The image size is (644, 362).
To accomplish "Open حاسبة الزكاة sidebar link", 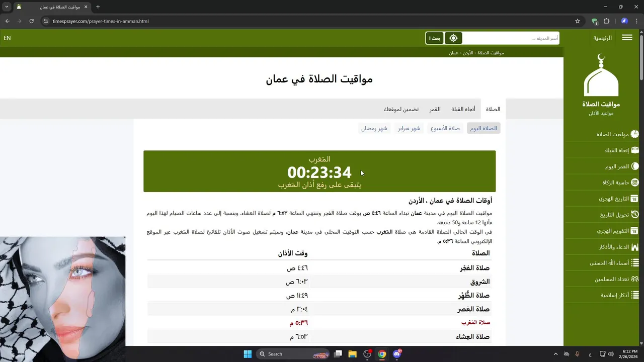I will (x=615, y=183).
